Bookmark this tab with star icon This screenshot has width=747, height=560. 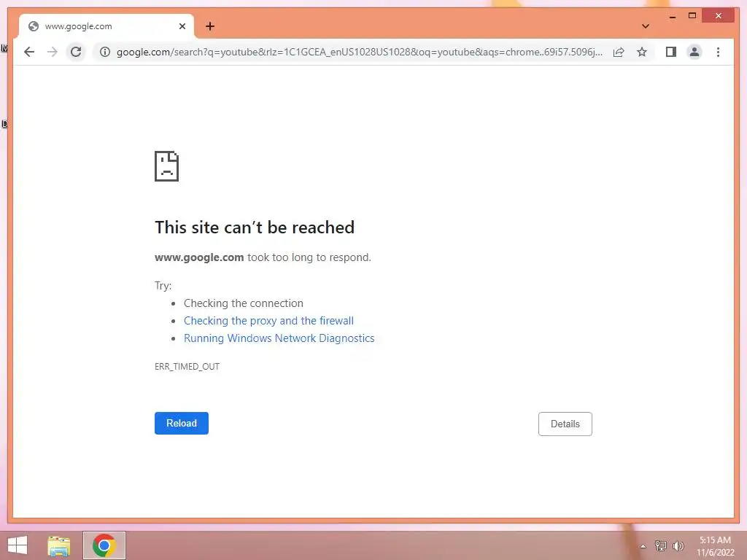(642, 52)
